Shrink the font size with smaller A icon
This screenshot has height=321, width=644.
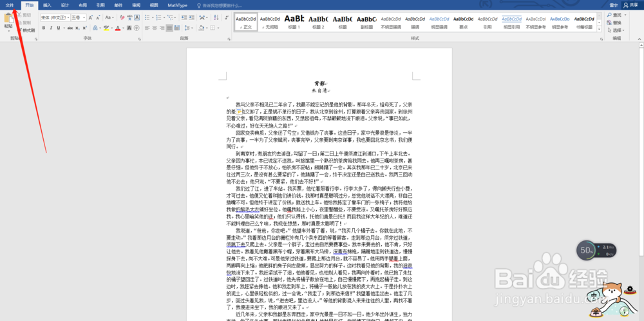click(x=98, y=17)
